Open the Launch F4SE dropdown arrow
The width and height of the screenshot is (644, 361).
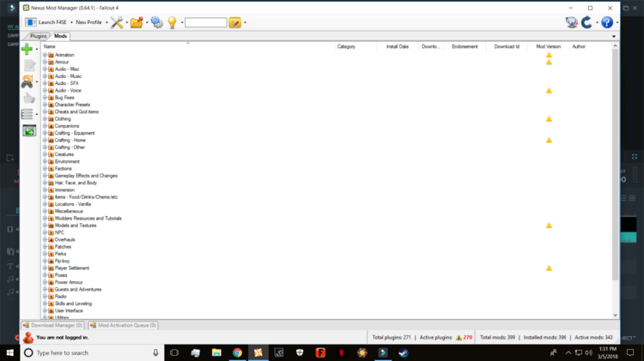pyautogui.click(x=71, y=22)
